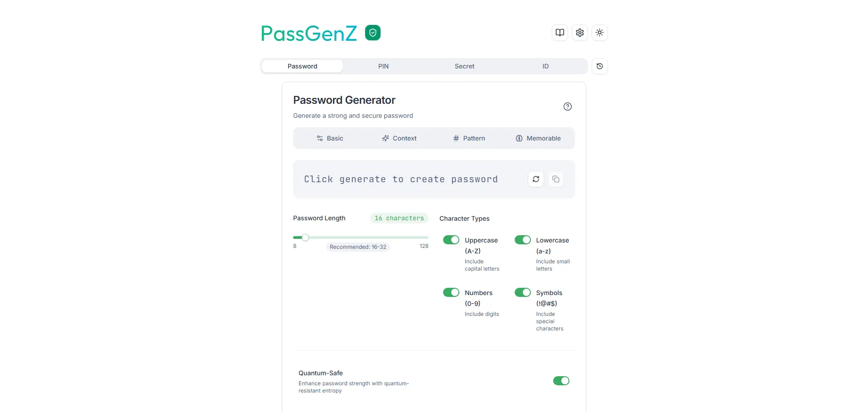868x412 pixels.
Task: Open the documentation book icon
Action: click(560, 33)
